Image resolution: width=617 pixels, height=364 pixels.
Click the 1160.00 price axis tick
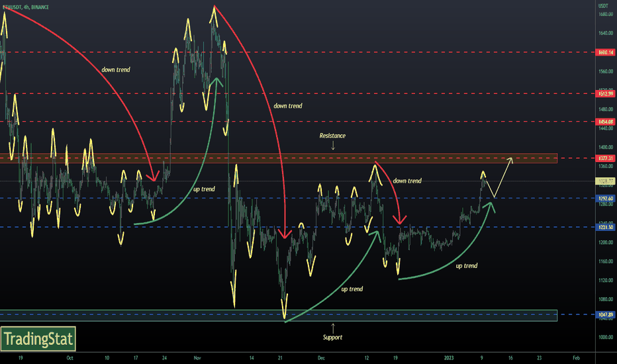tap(606, 261)
